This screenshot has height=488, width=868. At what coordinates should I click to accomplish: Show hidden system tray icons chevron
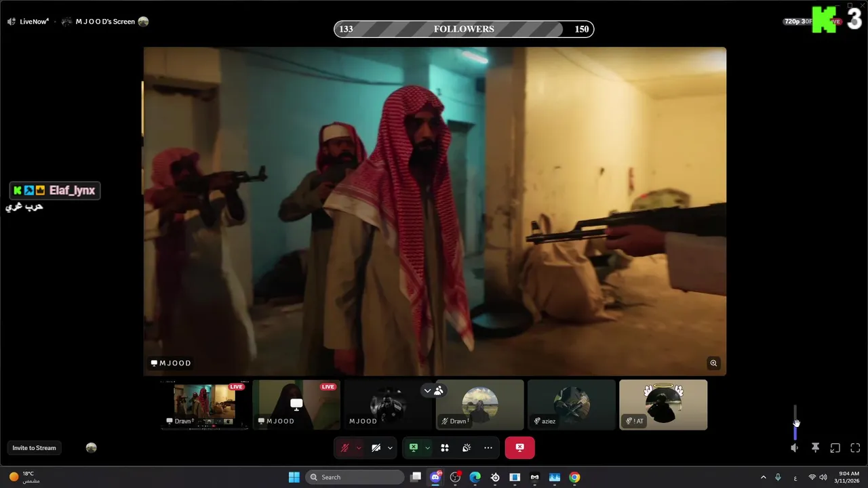coord(763,477)
